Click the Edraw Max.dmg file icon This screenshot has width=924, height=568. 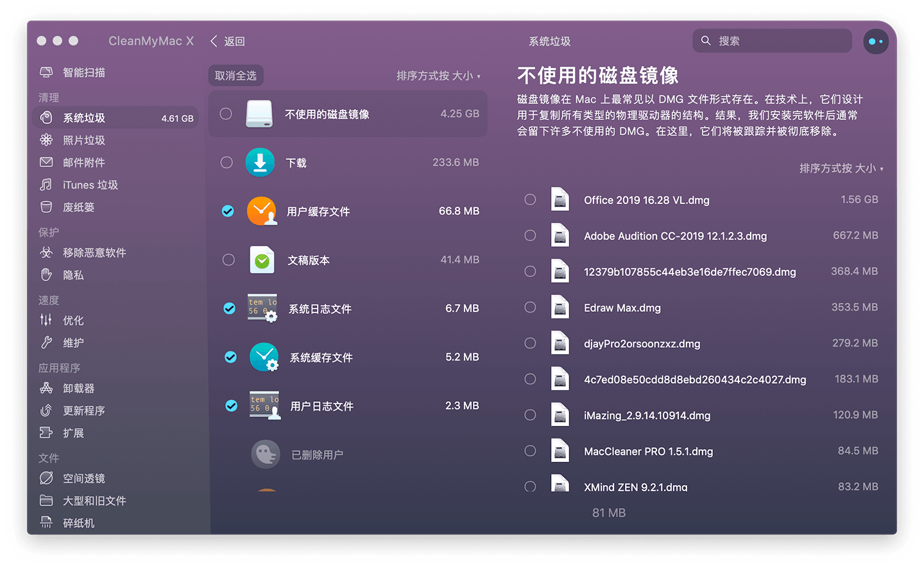(560, 307)
